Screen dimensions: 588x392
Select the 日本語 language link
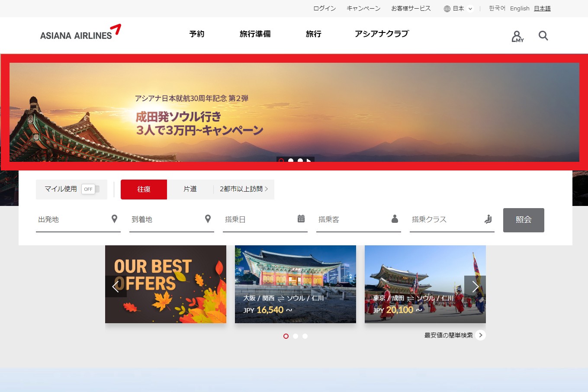pyautogui.click(x=542, y=9)
